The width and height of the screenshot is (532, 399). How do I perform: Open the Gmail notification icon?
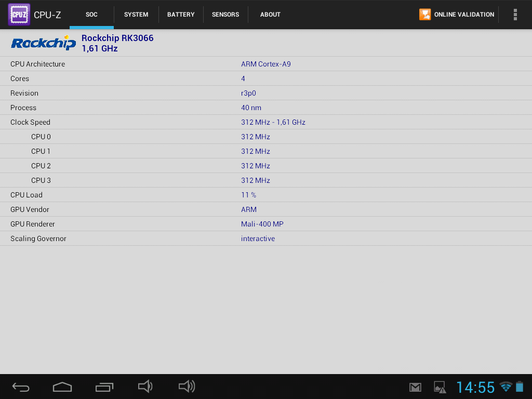point(415,387)
